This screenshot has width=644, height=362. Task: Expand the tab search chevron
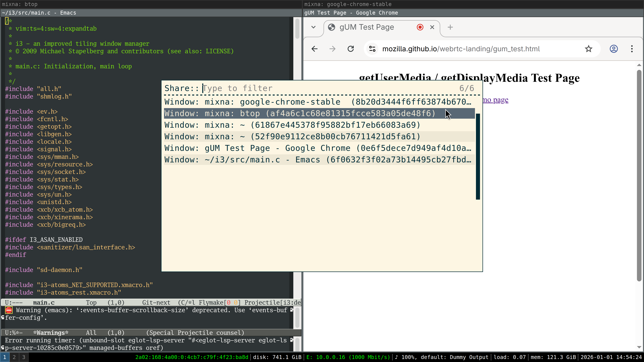coord(313,27)
